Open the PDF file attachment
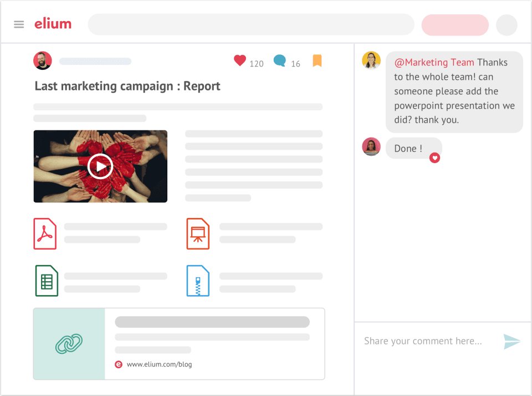Viewport: 532px width, 396px height. point(45,234)
